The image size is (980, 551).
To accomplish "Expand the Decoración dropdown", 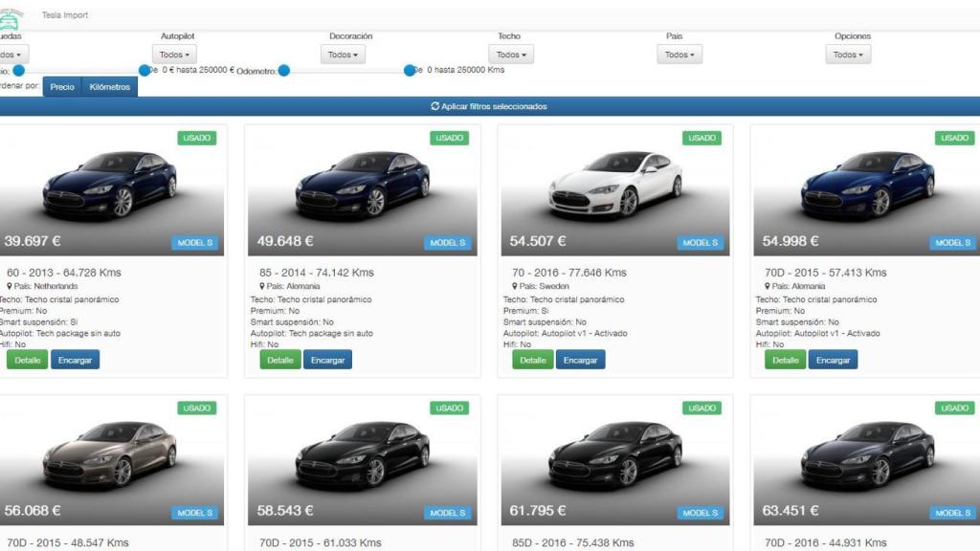I will click(x=343, y=54).
